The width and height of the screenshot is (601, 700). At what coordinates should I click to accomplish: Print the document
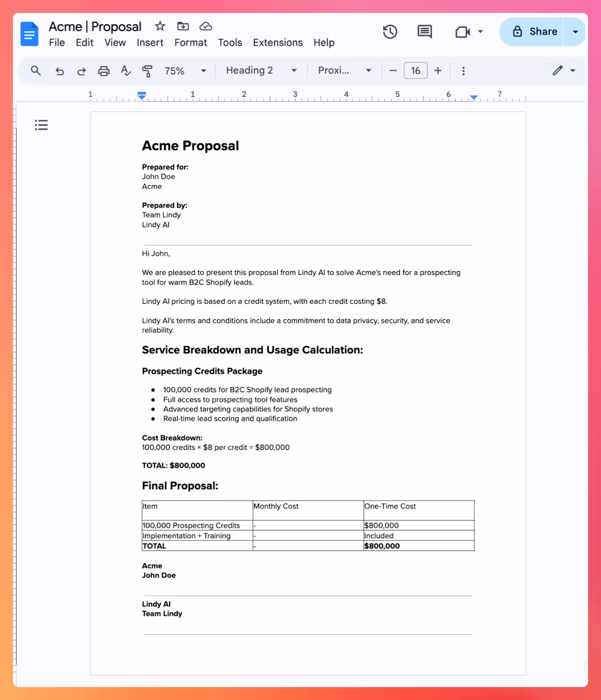pos(104,71)
